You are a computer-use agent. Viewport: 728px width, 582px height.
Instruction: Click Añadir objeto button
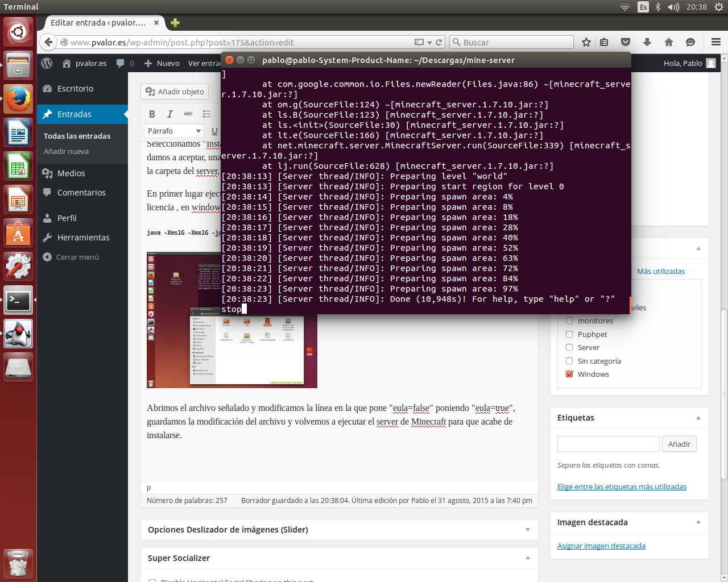(175, 92)
